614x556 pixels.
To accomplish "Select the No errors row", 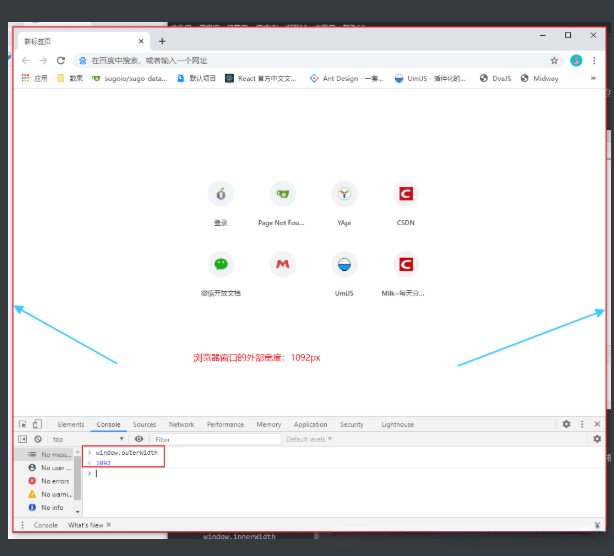I will coord(44,481).
